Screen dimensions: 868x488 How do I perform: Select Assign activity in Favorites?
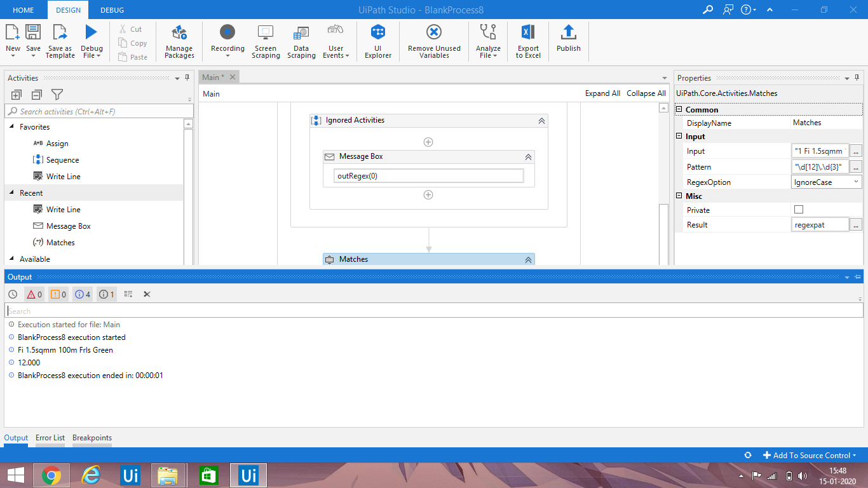coord(57,144)
